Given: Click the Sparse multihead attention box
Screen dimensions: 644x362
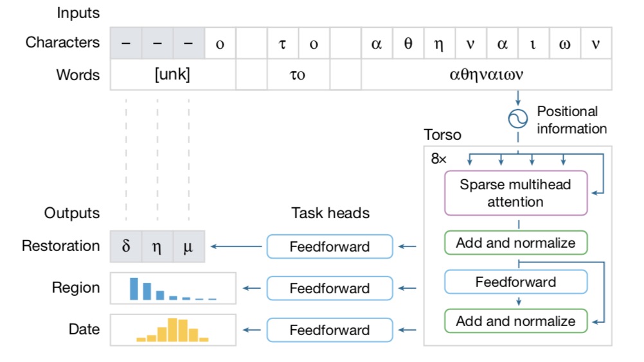Looking at the screenshot, I should [x=515, y=193].
